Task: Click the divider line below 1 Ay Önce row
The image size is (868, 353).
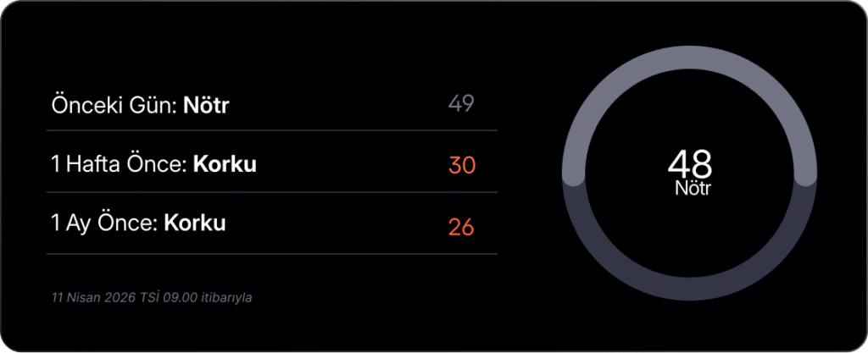Action: (x=271, y=254)
